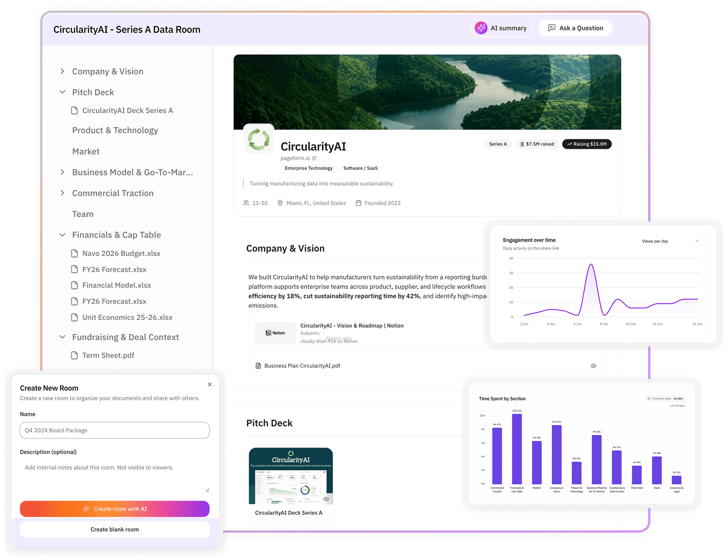Click the CircularityAI recycling logo
The image size is (728, 560).
(259, 139)
